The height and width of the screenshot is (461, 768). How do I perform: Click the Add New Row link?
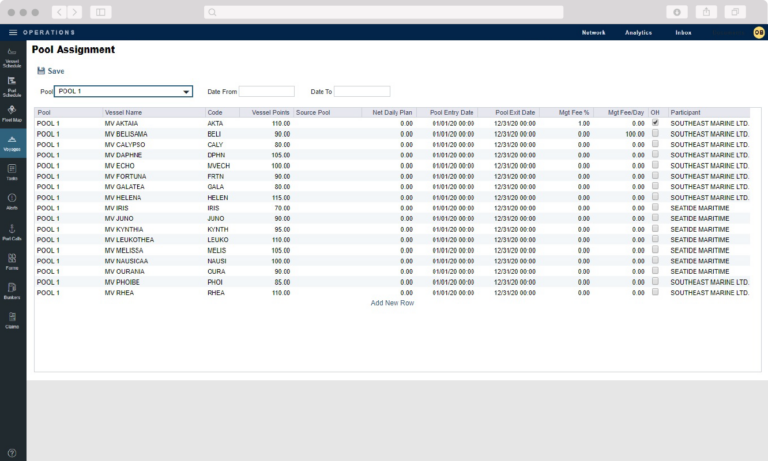pos(392,303)
